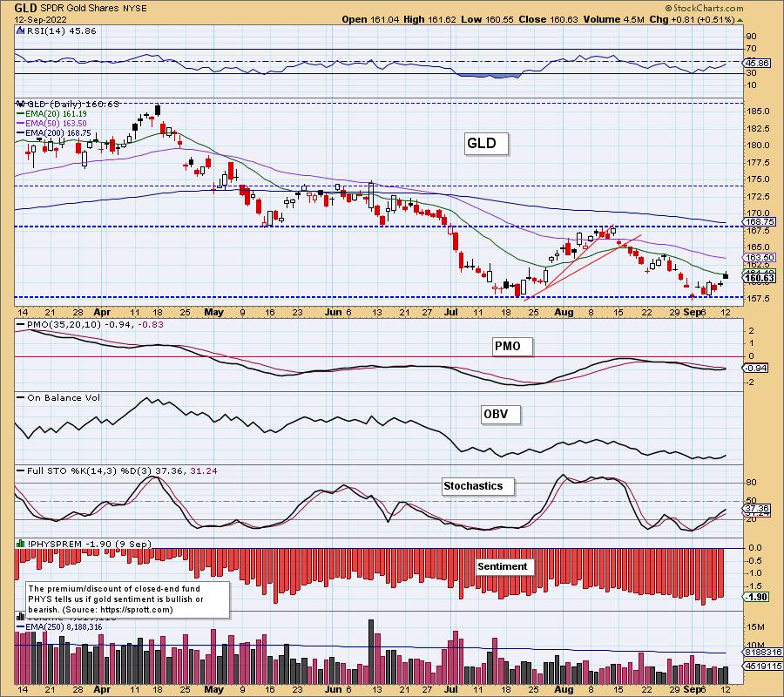
Task: Click the 'EMA(200) 168.75' legend label
Action: tap(58, 133)
